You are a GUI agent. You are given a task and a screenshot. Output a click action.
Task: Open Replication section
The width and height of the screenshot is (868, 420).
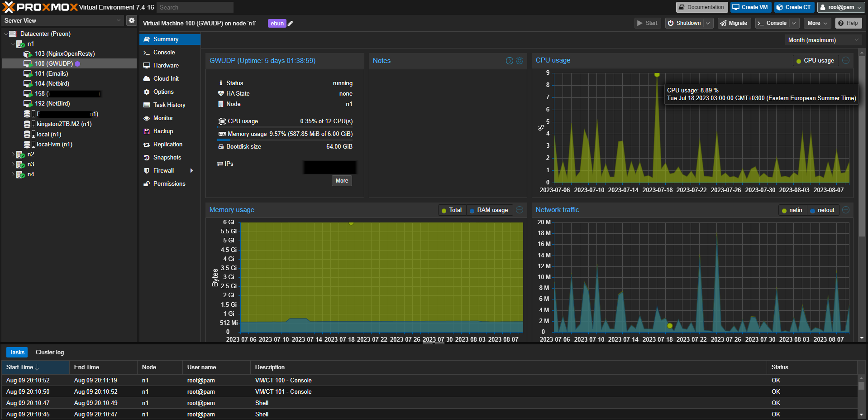coord(170,145)
